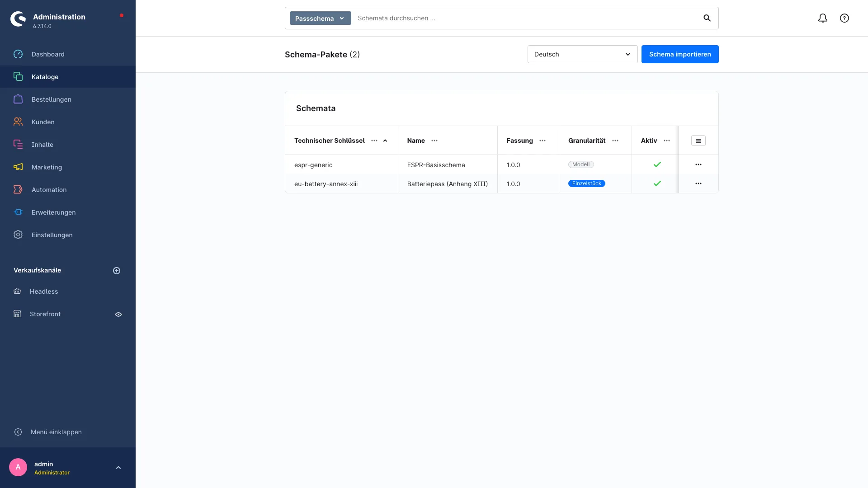Click the Einstellungen gear icon
This screenshot has height=488, width=868.
[x=18, y=235]
